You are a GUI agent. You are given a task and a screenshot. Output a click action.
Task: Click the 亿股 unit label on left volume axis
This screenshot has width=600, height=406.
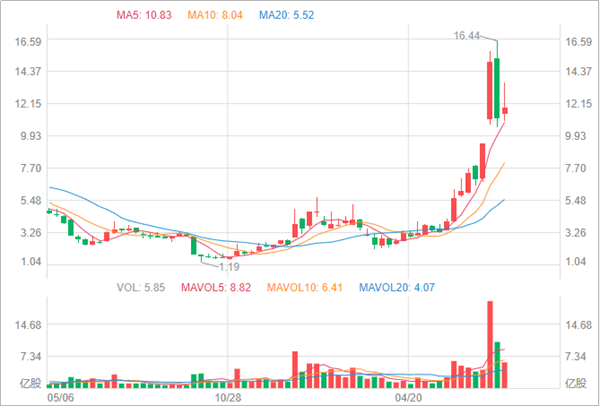tap(31, 383)
